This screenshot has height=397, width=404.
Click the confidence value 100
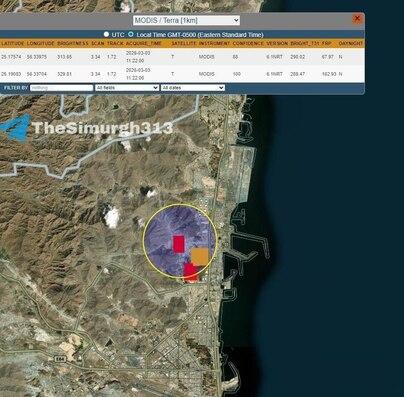pos(237,74)
